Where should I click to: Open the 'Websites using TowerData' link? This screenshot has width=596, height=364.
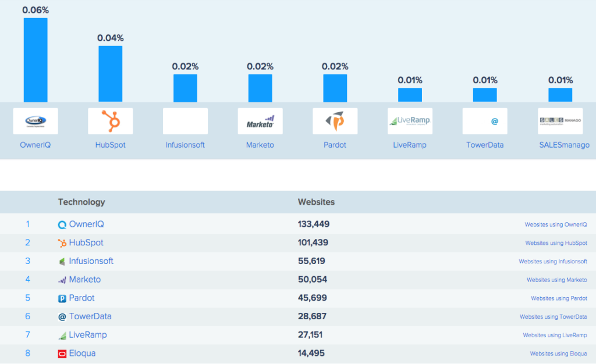(x=554, y=316)
